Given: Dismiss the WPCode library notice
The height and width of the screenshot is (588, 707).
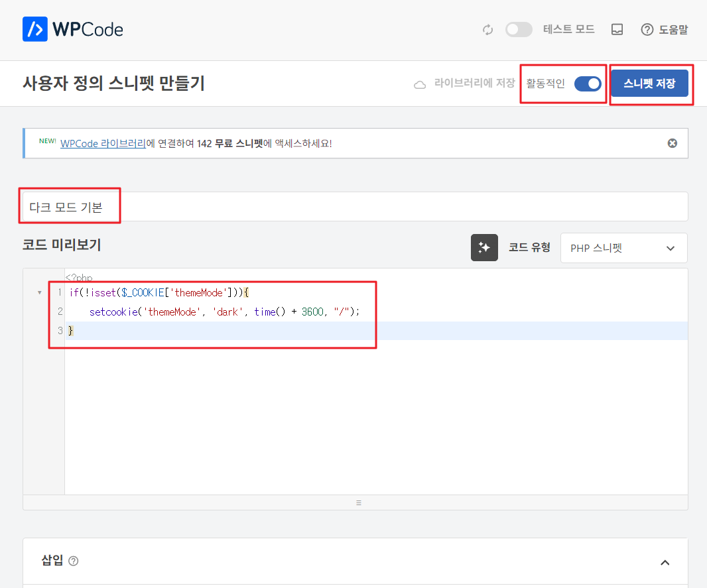Looking at the screenshot, I should [x=673, y=143].
